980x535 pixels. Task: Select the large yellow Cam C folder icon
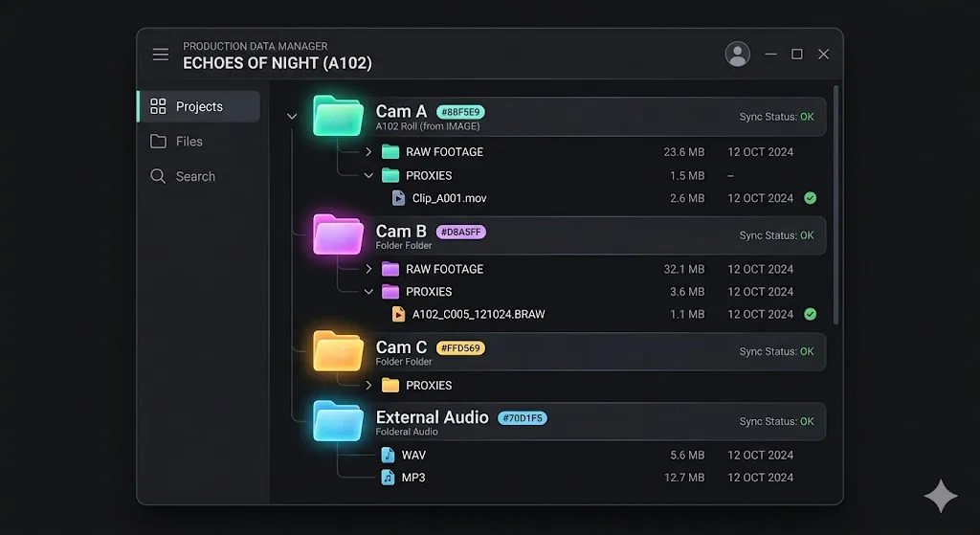pyautogui.click(x=338, y=350)
